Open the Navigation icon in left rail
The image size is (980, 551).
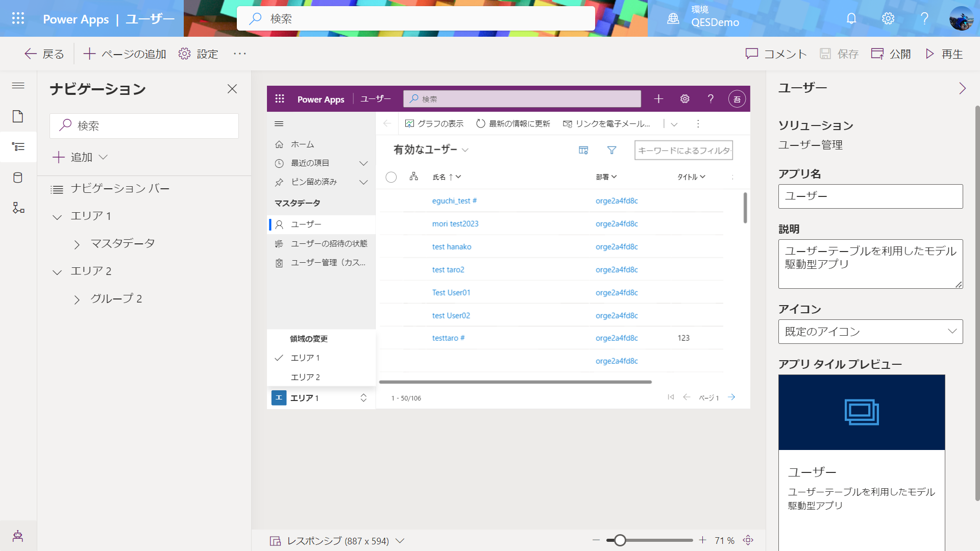18,147
